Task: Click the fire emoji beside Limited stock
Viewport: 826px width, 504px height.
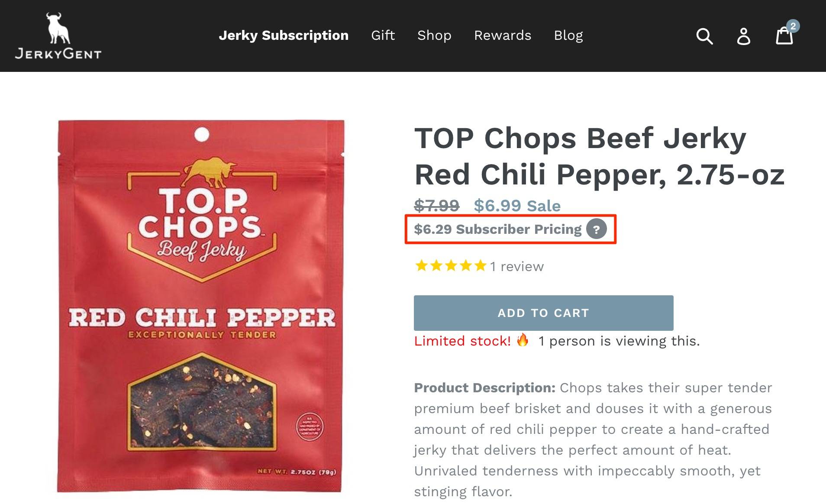Action: pos(523,340)
